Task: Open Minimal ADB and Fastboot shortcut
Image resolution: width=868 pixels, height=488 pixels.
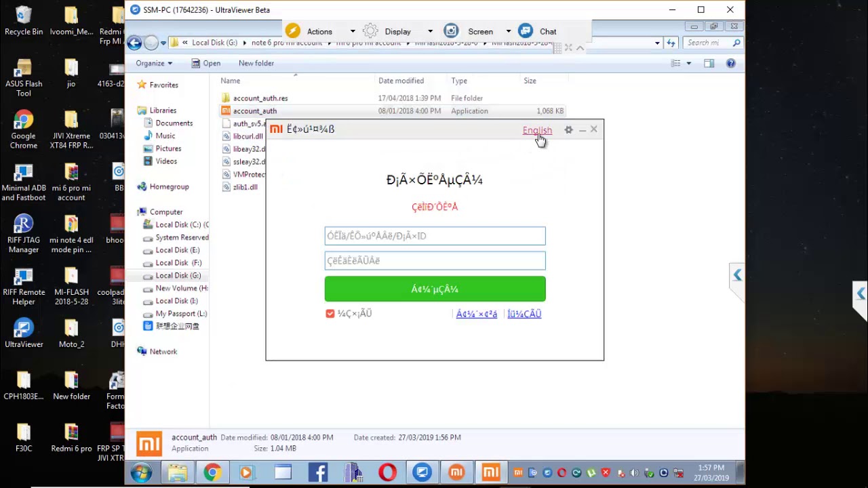Action: (x=24, y=182)
